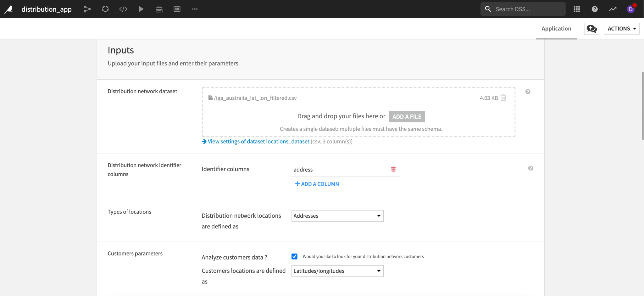Image resolution: width=644 pixels, height=296 pixels.
Task: Click ADD A COLUMN link
Action: pyautogui.click(x=317, y=184)
